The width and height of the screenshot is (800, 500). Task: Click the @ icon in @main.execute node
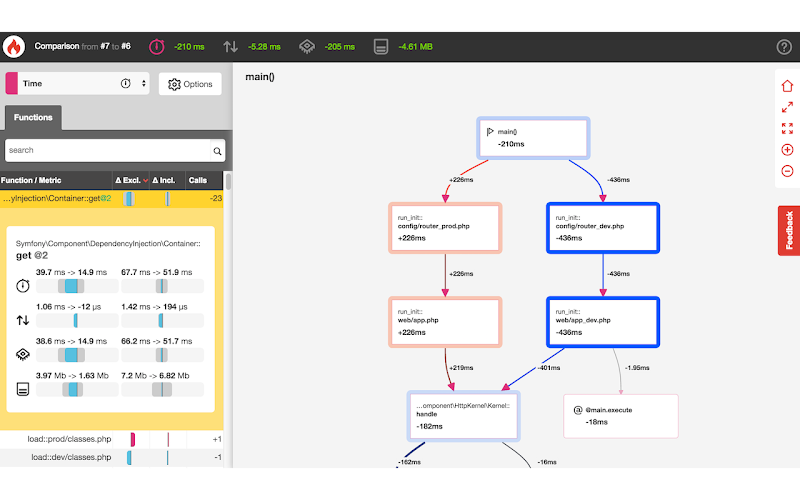point(578,410)
